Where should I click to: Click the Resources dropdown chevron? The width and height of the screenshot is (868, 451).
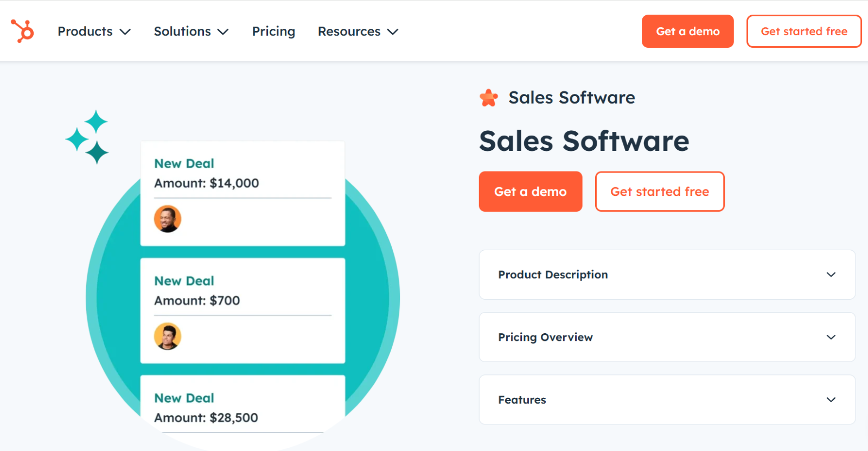click(393, 32)
